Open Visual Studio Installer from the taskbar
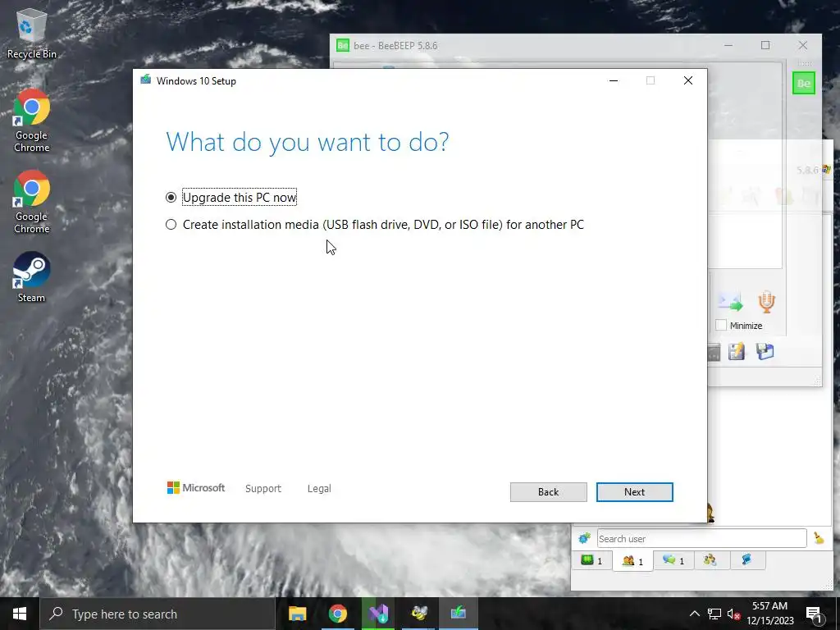840x630 pixels. (x=378, y=614)
